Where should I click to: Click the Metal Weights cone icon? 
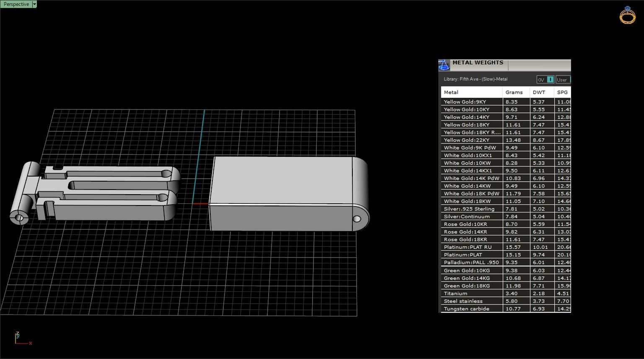(444, 65)
